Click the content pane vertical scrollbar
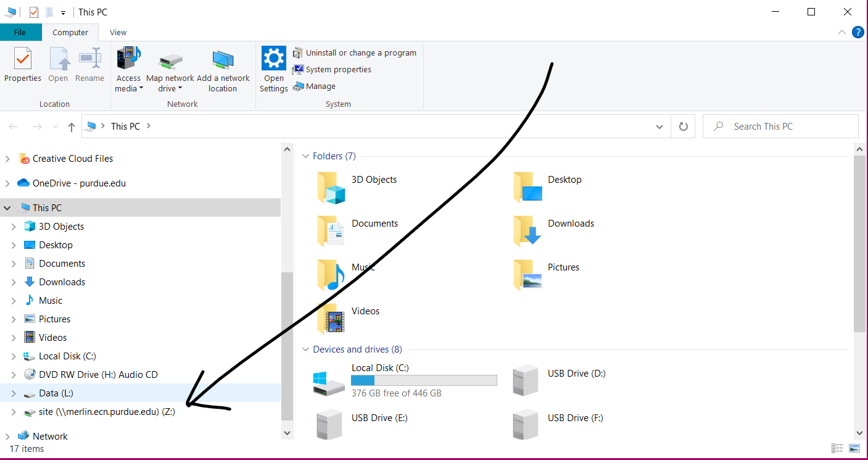Image resolution: width=868 pixels, height=460 pixels. pos(860,243)
